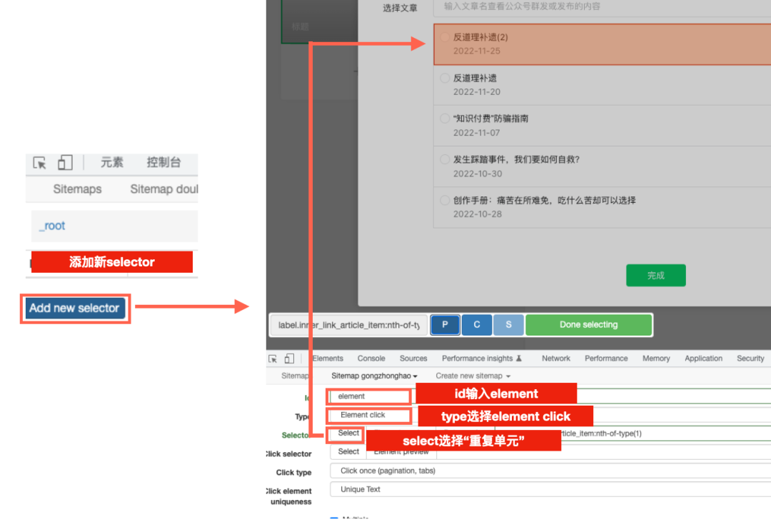This screenshot has height=532, width=771.
Task: Choose radio for 发生踩踏事件 article
Action: (445, 159)
